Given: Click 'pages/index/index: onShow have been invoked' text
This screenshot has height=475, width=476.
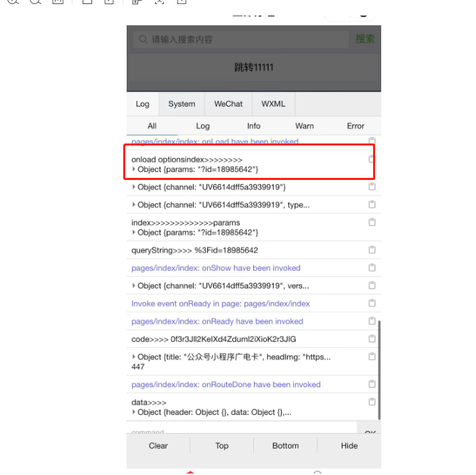Looking at the screenshot, I should 216,268.
